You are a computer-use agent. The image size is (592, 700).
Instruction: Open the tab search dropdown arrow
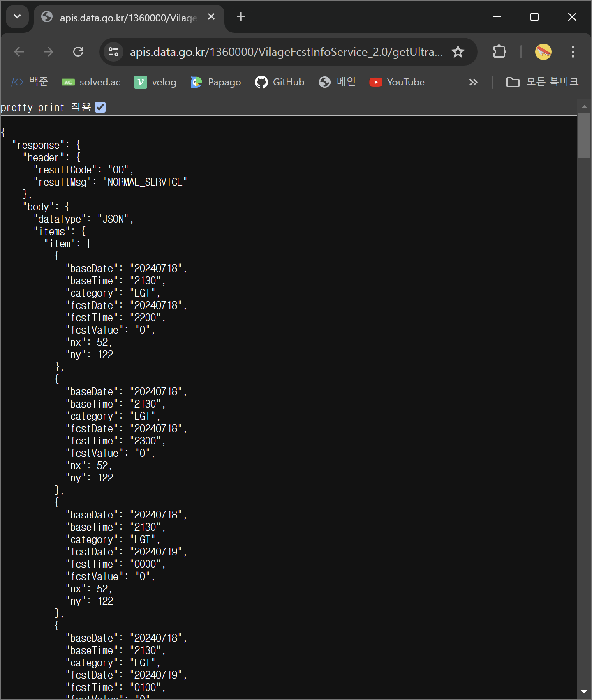[17, 17]
